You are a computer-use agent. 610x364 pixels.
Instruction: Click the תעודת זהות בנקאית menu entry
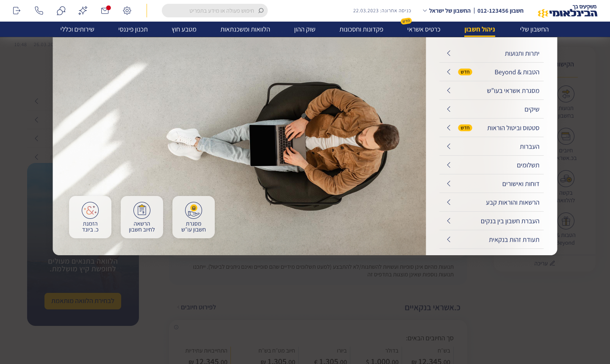point(491,240)
